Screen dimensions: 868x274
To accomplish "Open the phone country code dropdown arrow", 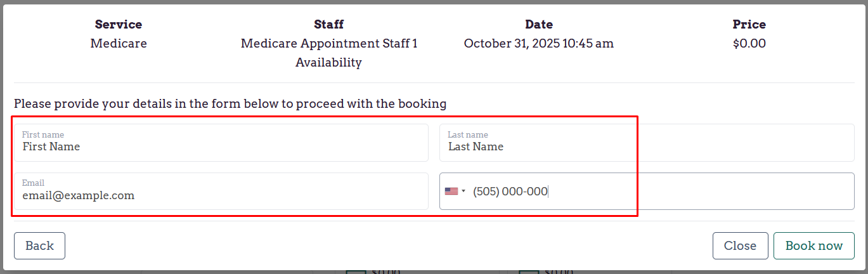I will (463, 191).
